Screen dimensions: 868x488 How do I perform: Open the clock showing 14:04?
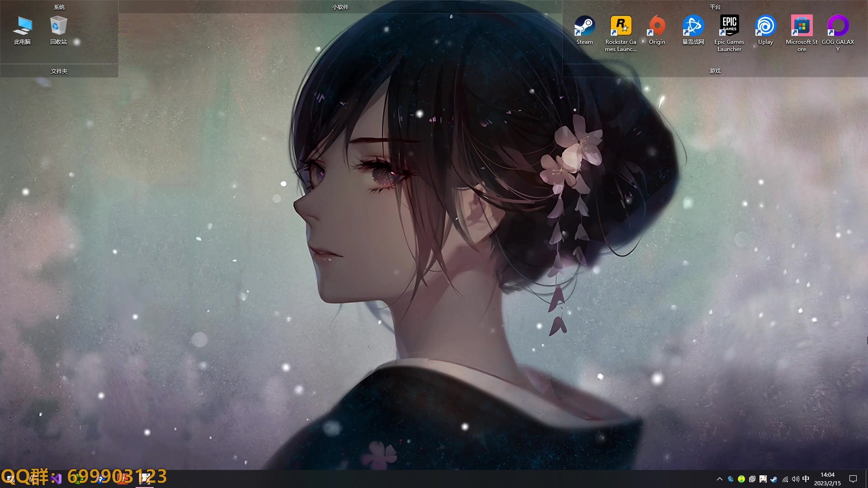point(827,479)
